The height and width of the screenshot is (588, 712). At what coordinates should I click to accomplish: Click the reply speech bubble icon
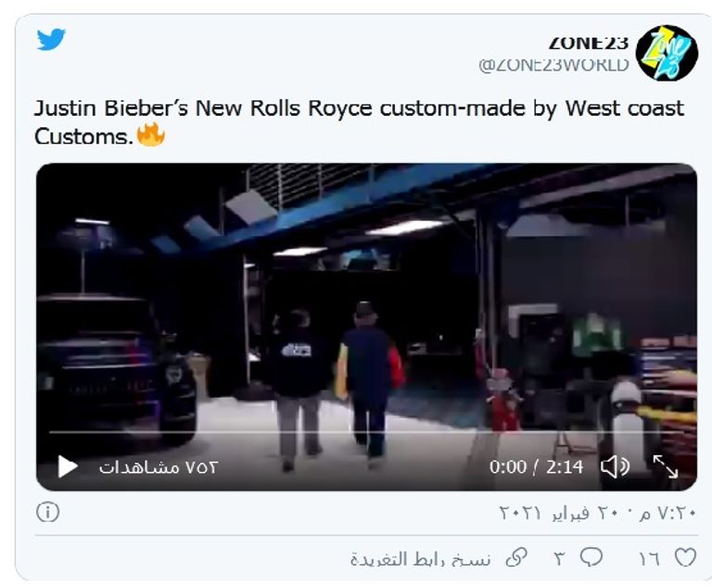(591, 557)
